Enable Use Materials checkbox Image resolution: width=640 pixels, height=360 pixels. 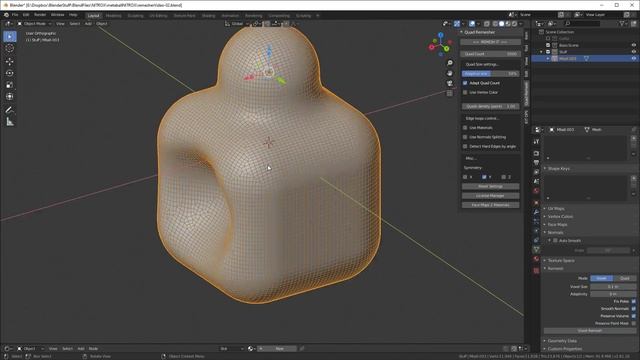tap(465, 127)
